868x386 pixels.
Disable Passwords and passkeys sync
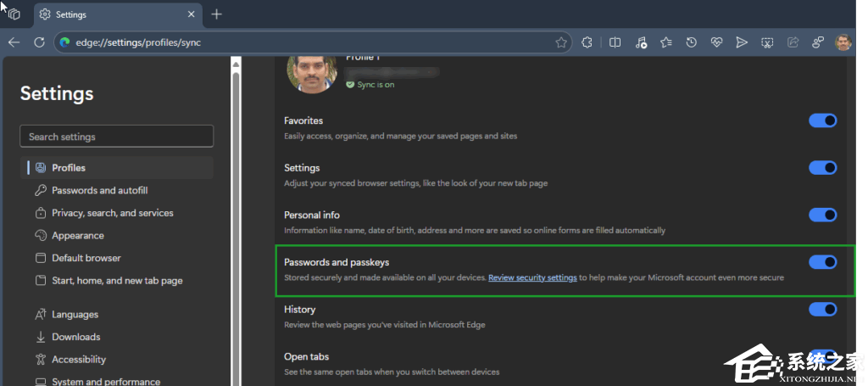(x=822, y=262)
